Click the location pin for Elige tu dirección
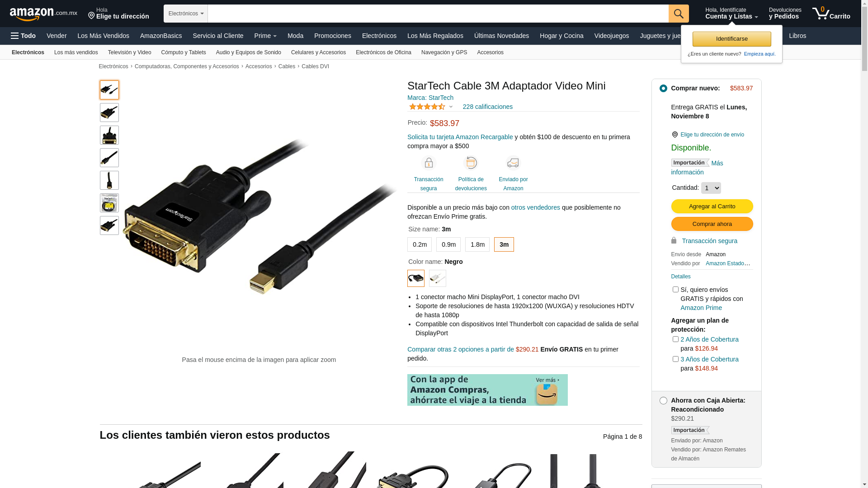The width and height of the screenshot is (868, 488). 91,16
